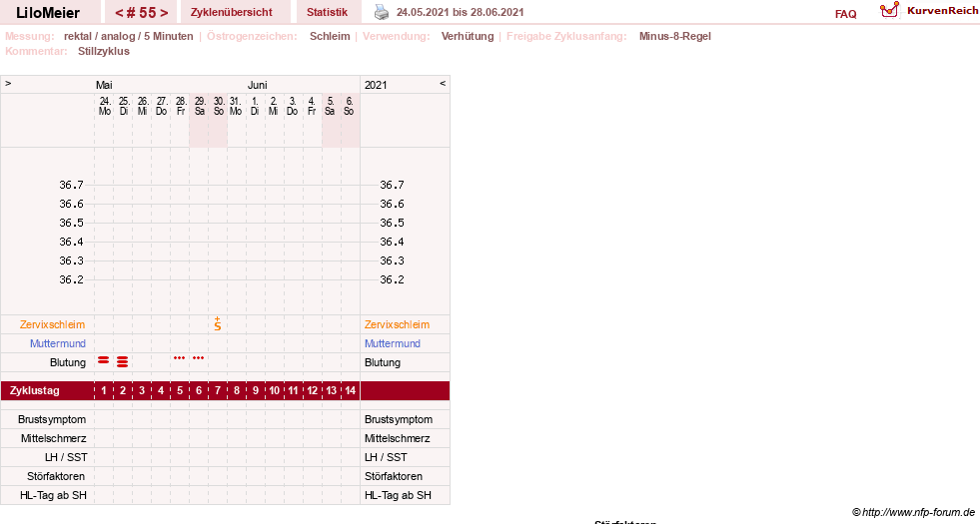Open the Statistik tab
Viewport: 980px width, 524px height.
[327, 13]
